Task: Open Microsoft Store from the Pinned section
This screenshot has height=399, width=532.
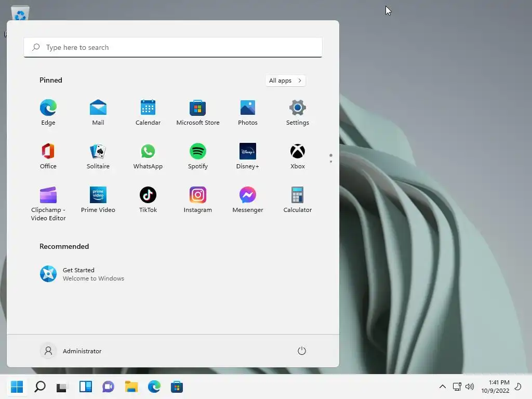Action: click(198, 112)
